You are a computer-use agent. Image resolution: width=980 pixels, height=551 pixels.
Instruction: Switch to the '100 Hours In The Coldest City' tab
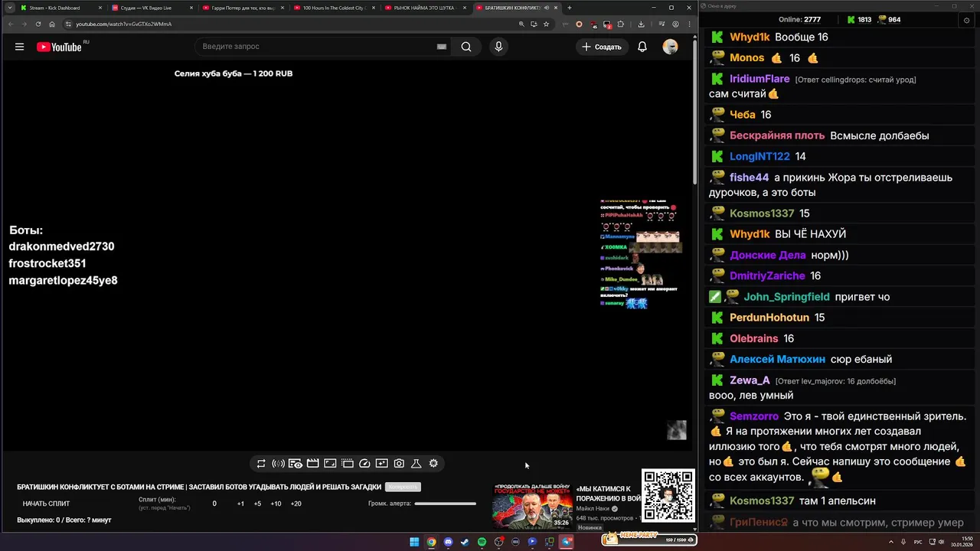click(334, 8)
